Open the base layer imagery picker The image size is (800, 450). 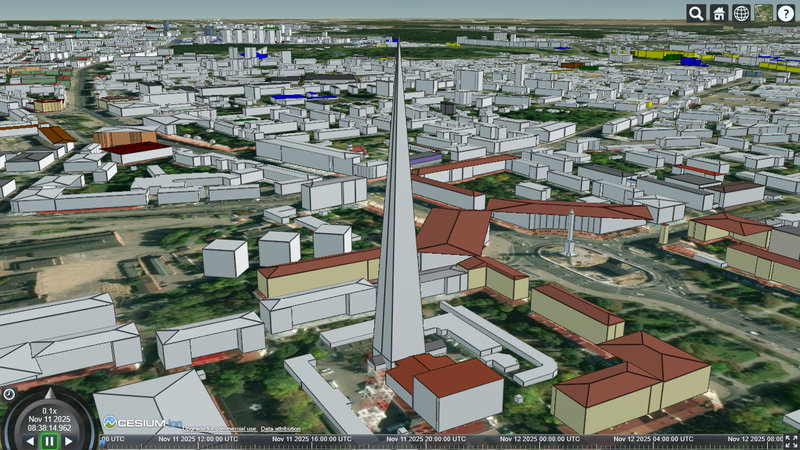click(764, 13)
